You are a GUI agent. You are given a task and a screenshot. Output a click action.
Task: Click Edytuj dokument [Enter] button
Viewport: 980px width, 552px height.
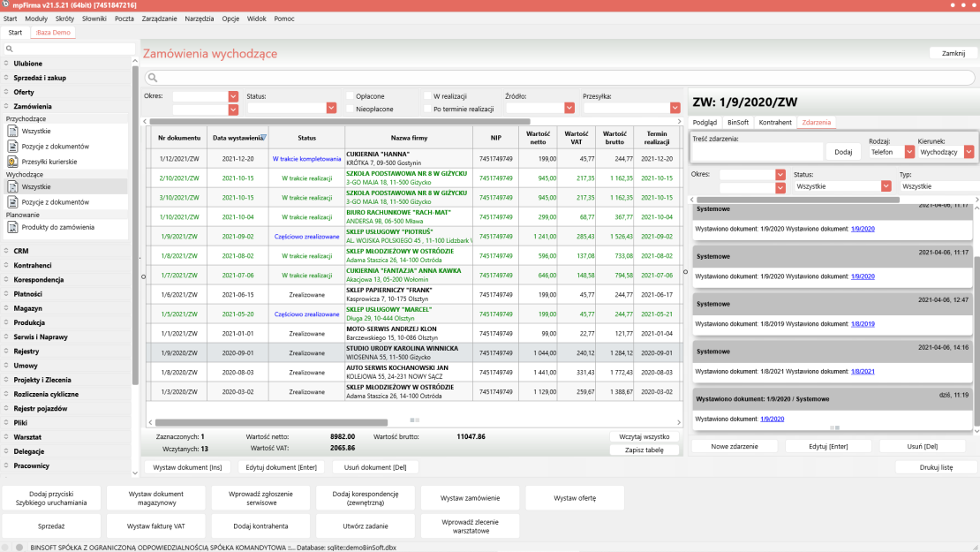coord(281,467)
